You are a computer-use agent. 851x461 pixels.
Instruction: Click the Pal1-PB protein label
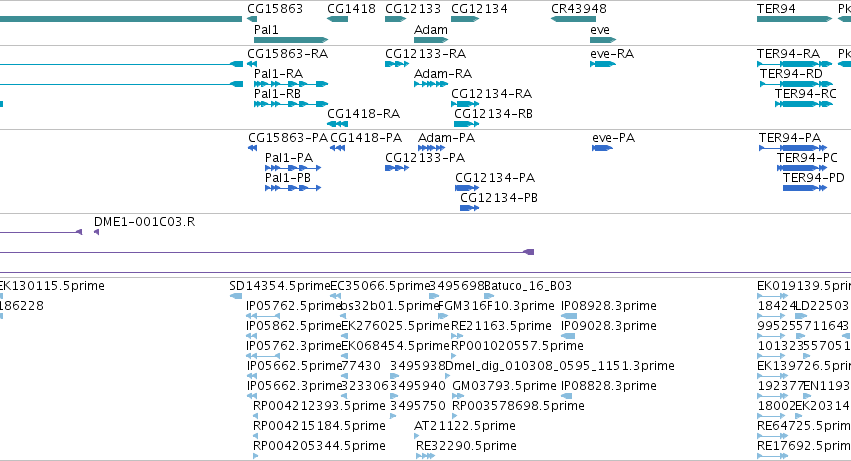pyautogui.click(x=288, y=178)
